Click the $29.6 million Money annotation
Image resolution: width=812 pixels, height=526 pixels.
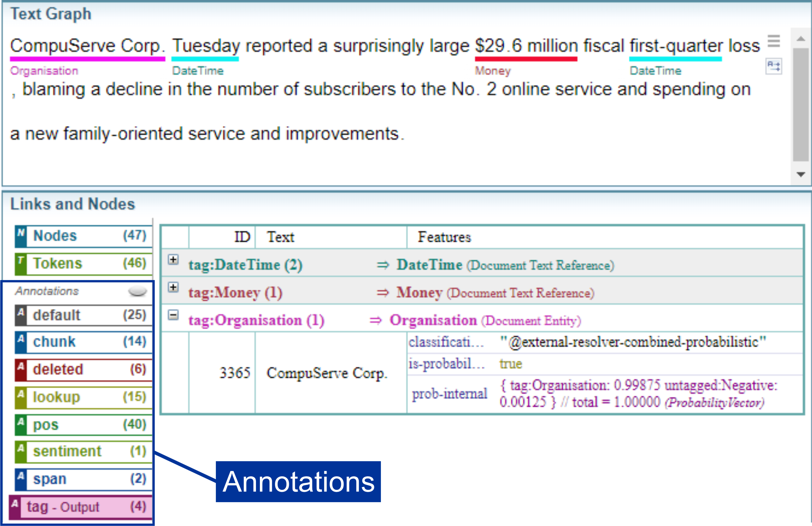point(526,46)
